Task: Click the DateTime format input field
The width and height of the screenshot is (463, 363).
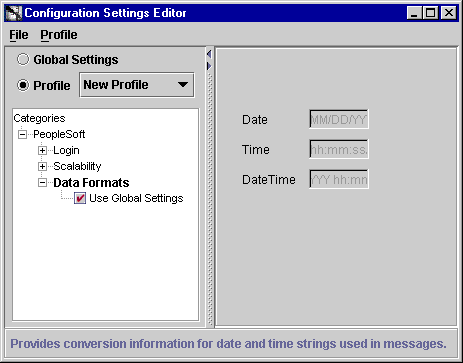Action: 339,179
